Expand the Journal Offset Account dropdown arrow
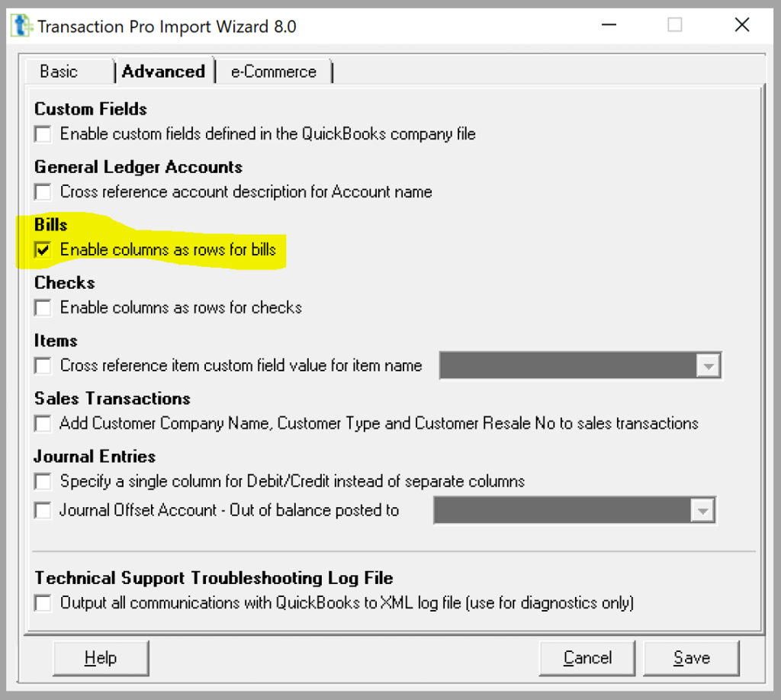Screen dimensions: 781x700 pos(702,510)
